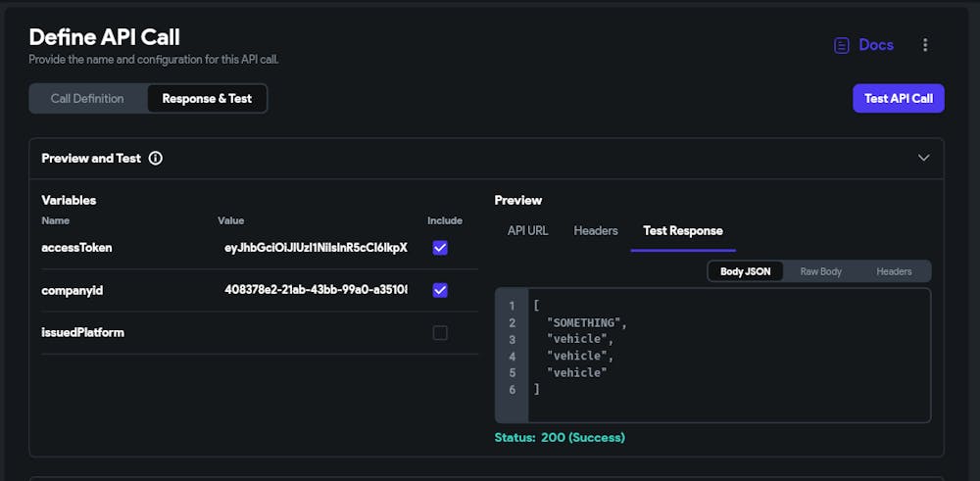Click line number 1 in JSON gutter
Screen dimensions: 980x481
click(x=512, y=306)
